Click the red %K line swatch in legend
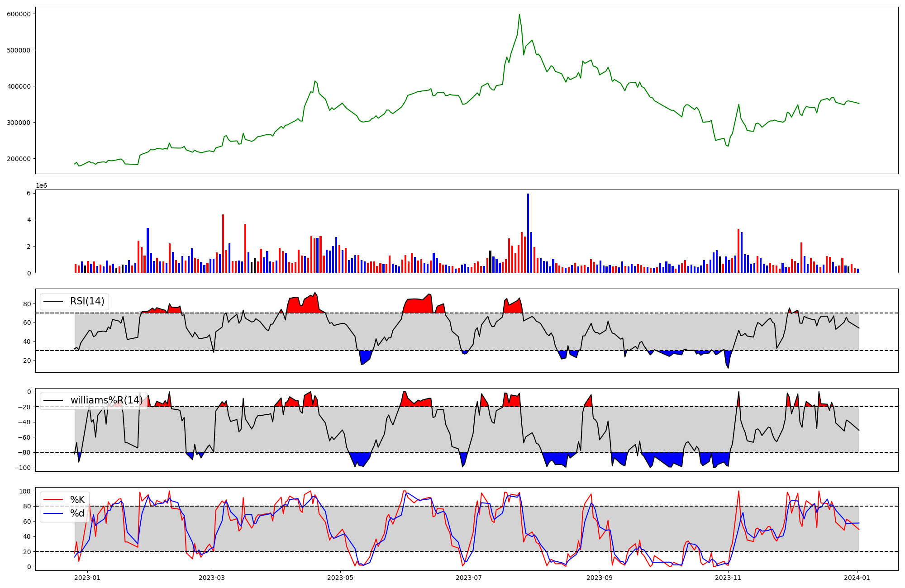Screen dimensions: 905x588 (52, 500)
